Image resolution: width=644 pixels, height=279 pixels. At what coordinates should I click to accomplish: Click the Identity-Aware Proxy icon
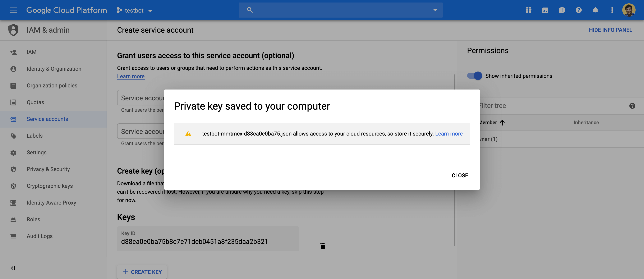point(13,203)
